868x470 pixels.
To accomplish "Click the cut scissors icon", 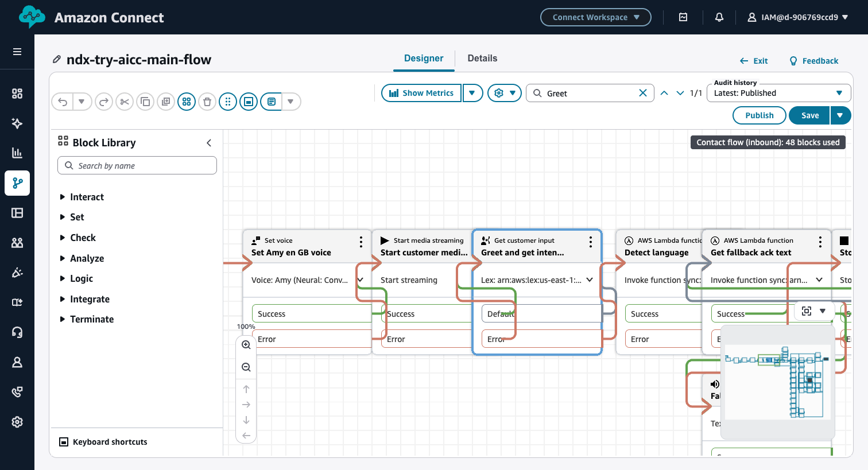I will (125, 102).
